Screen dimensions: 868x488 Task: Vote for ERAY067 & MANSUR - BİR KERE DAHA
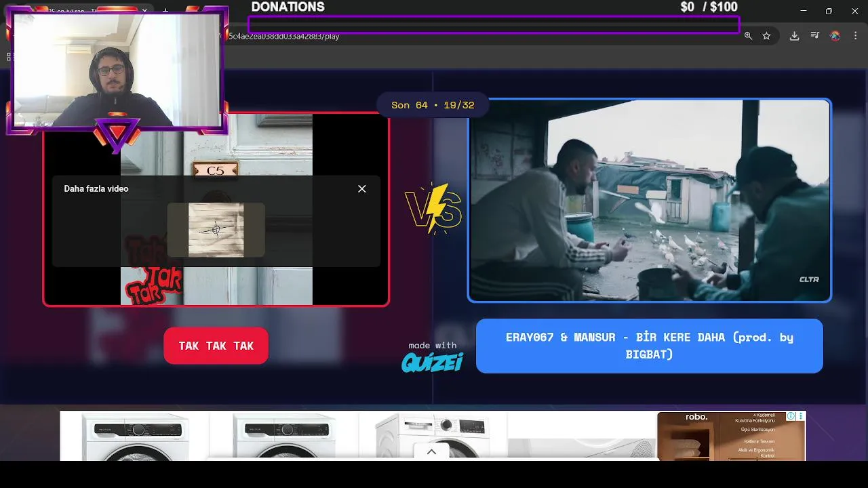(x=650, y=346)
